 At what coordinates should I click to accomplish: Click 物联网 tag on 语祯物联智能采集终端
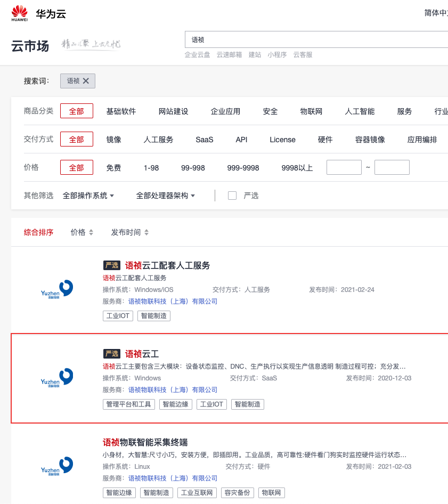272,493
